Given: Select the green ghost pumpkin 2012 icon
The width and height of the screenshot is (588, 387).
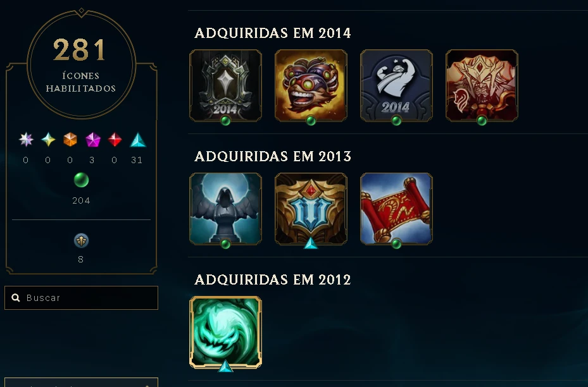Looking at the screenshot, I should [x=225, y=333].
